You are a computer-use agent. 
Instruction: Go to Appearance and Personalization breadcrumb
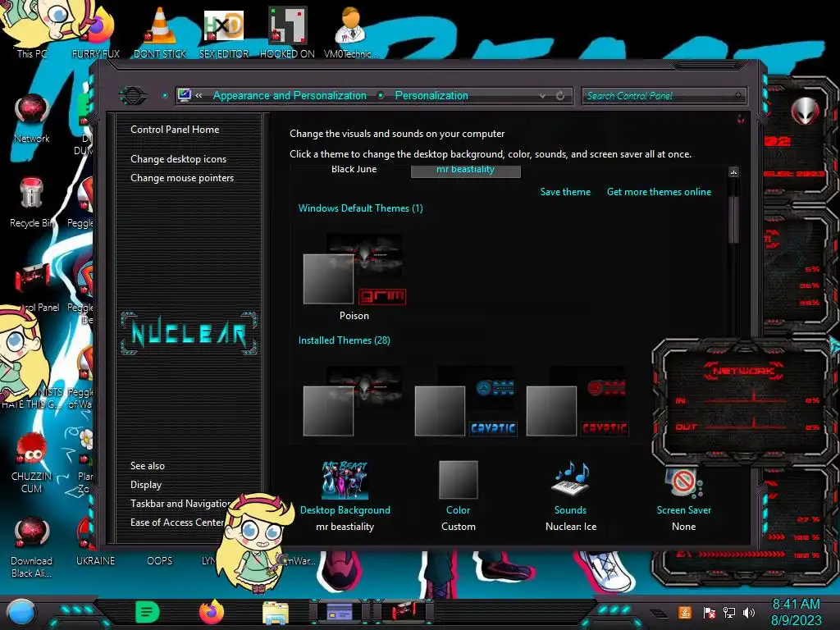pyautogui.click(x=290, y=95)
